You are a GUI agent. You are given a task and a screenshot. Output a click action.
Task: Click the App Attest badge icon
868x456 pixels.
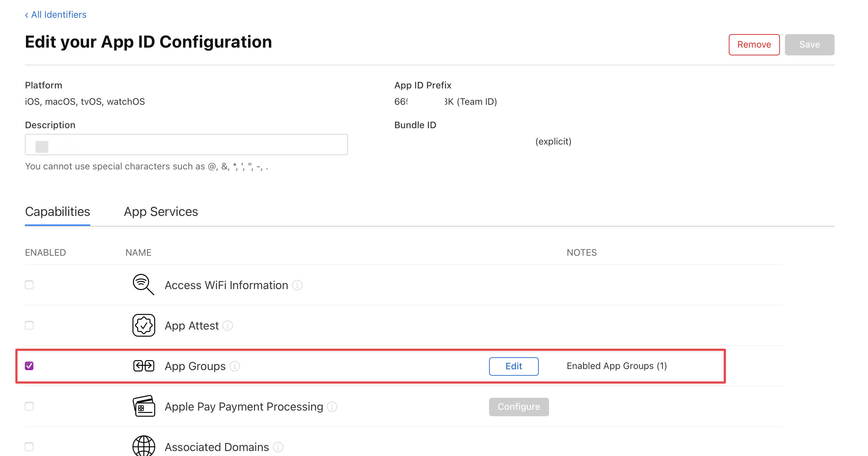point(143,325)
